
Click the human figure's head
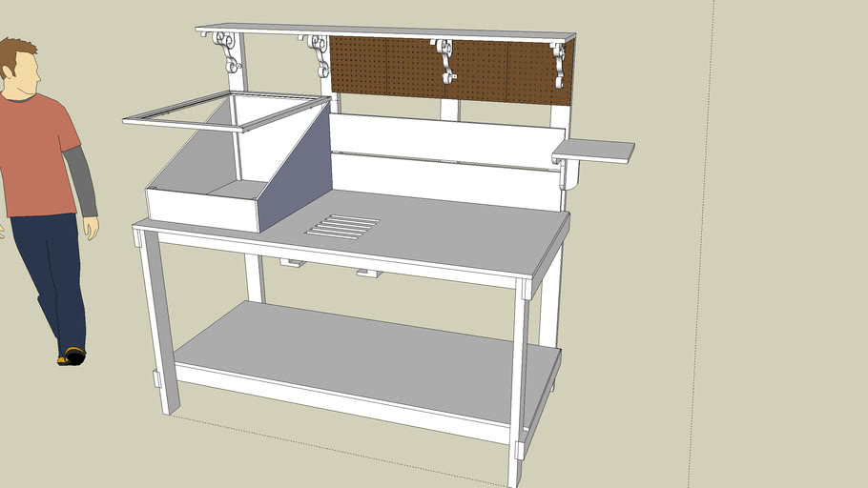[18, 69]
